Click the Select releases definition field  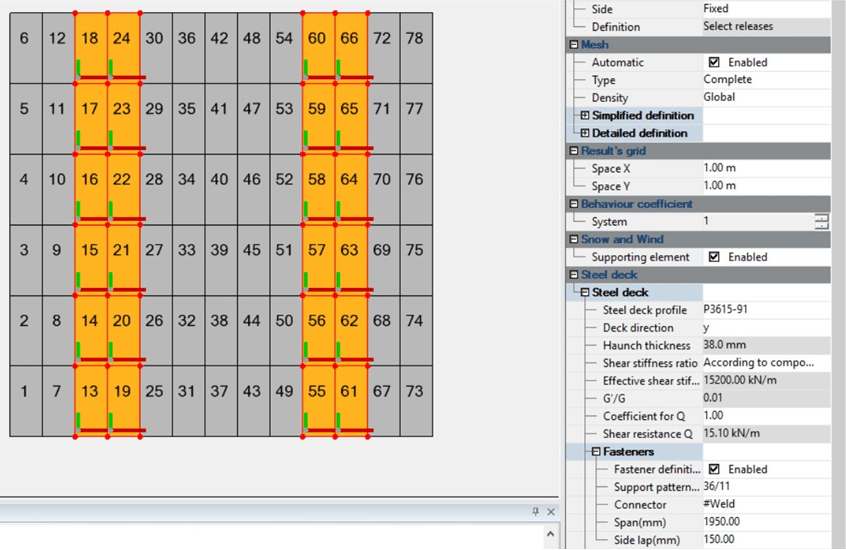tap(765, 27)
